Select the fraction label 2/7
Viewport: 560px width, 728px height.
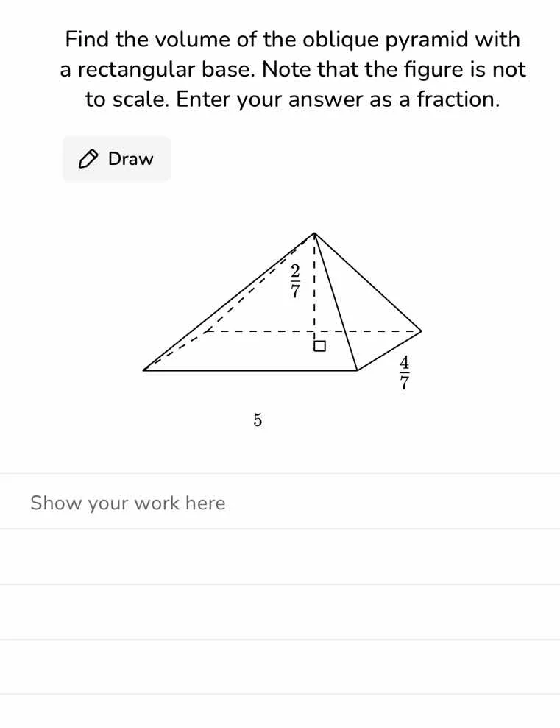tap(294, 280)
